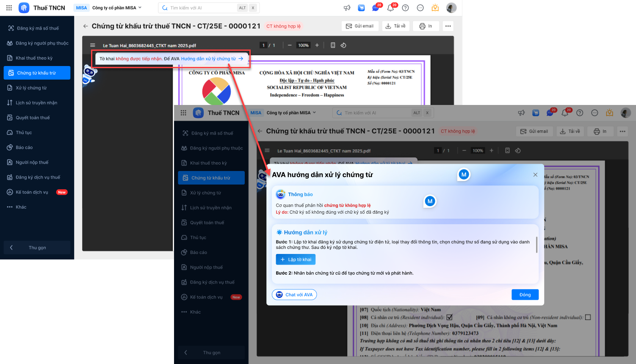Click the help question mark in front window

click(580, 113)
